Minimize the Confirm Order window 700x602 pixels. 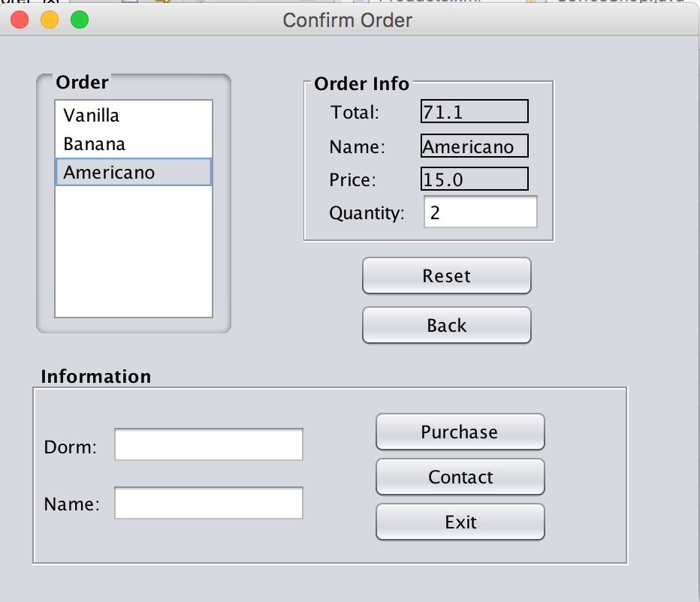pyautogui.click(x=50, y=20)
